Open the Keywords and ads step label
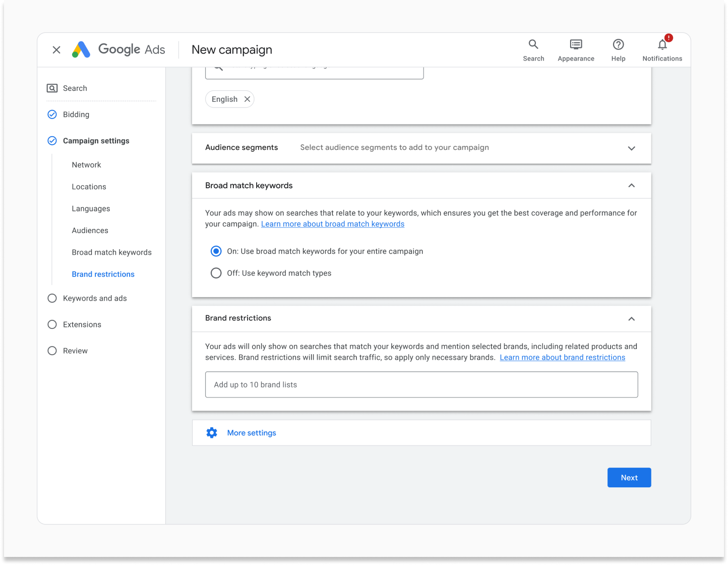This screenshot has width=728, height=565. [x=95, y=298]
